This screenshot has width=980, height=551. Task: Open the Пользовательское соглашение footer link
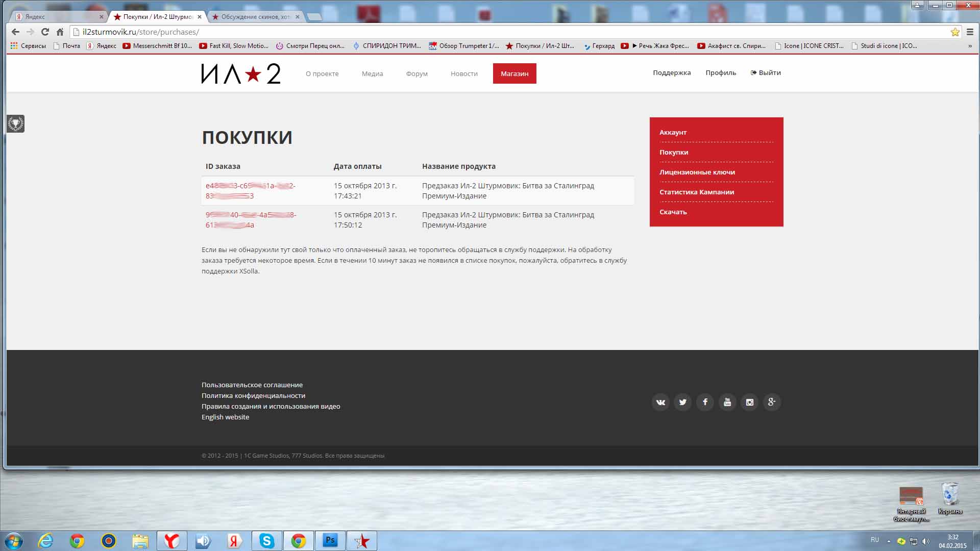pos(252,385)
